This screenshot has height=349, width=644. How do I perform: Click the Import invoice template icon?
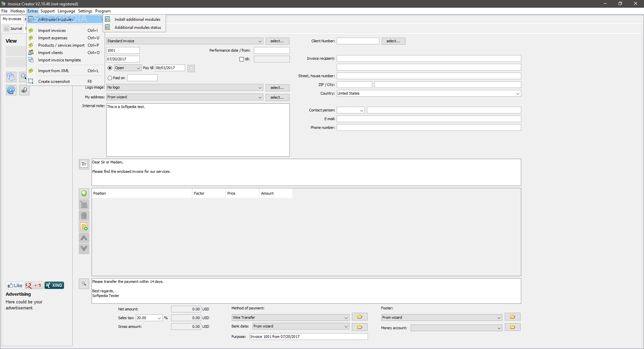31,60
